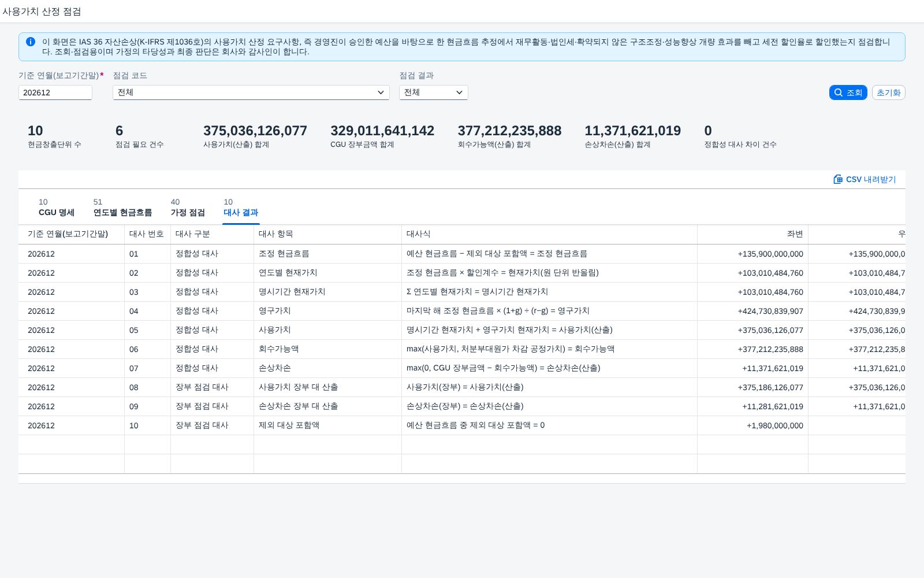924x578 pixels.
Task: Switch to the 연도별 현금흐름 tab
Action: (122, 208)
